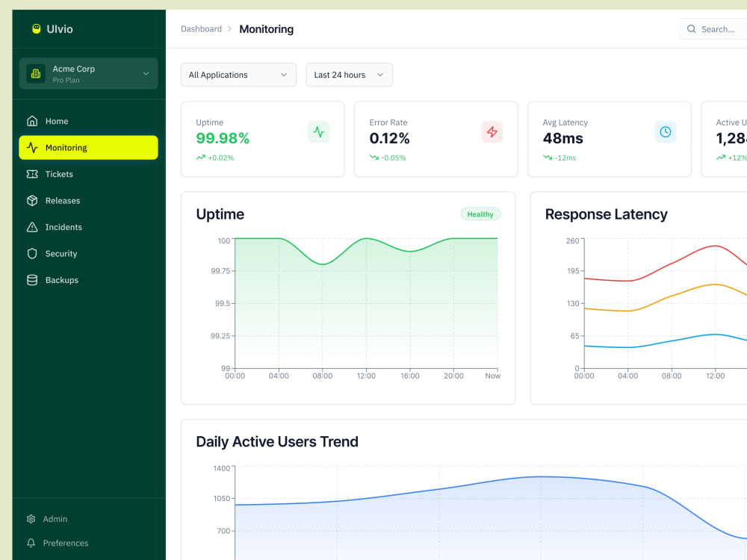Click the Backups database icon in sidebar

(32, 280)
